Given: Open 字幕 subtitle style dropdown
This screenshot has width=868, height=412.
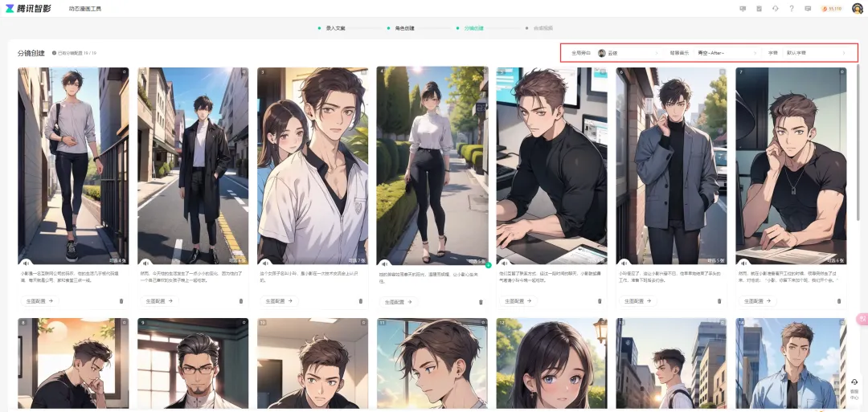Looking at the screenshot, I should (x=815, y=53).
